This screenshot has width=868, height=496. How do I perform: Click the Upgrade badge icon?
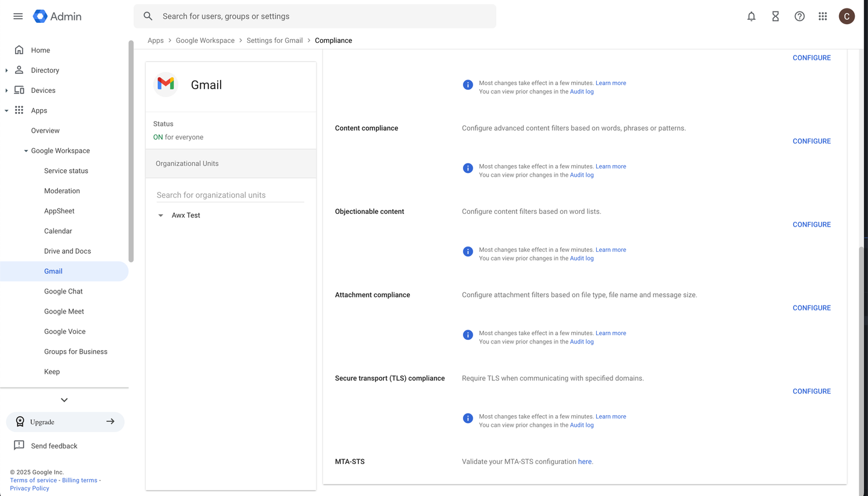click(x=20, y=422)
